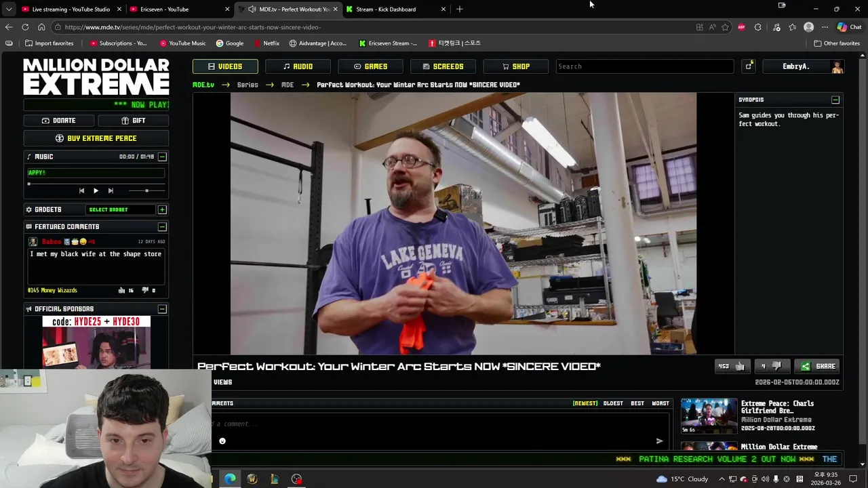Open Microsoft Edge in taskbar
The height and width of the screenshot is (488, 868).
tap(230, 479)
